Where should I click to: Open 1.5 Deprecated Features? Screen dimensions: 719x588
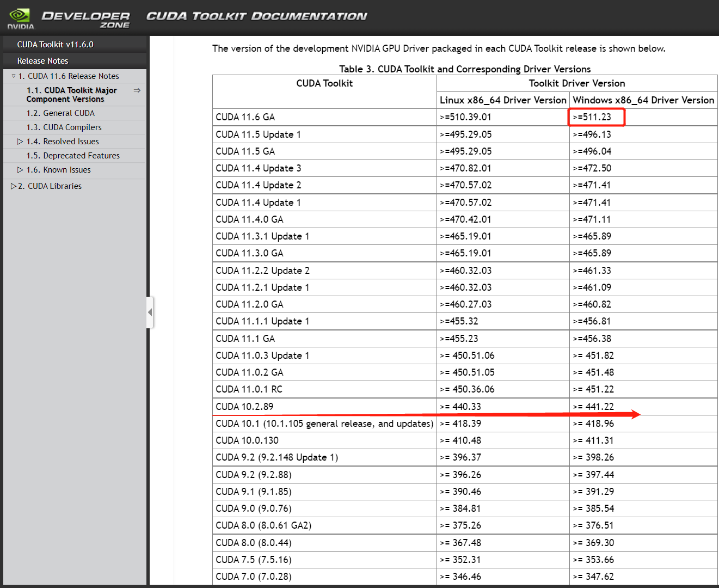click(73, 155)
